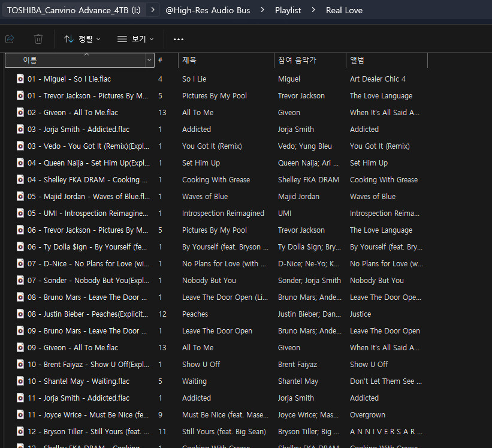Image resolution: width=492 pixels, height=448 pixels.
Task: Open the 정렬 (Sort) dropdown
Action: 82,39
